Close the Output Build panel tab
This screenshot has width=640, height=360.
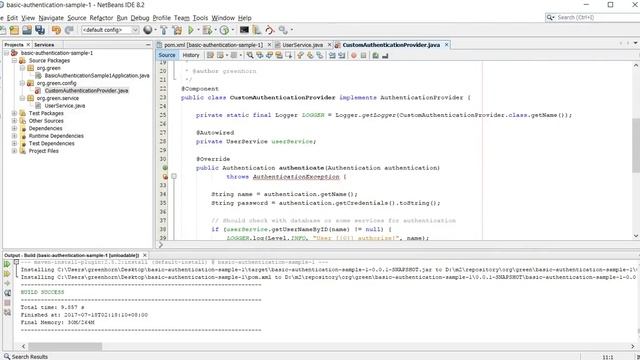(x=144, y=255)
